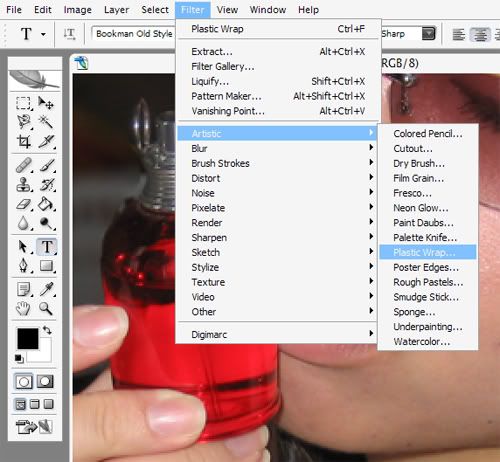
Task: Enable Standard mode editing
Action: click(24, 381)
